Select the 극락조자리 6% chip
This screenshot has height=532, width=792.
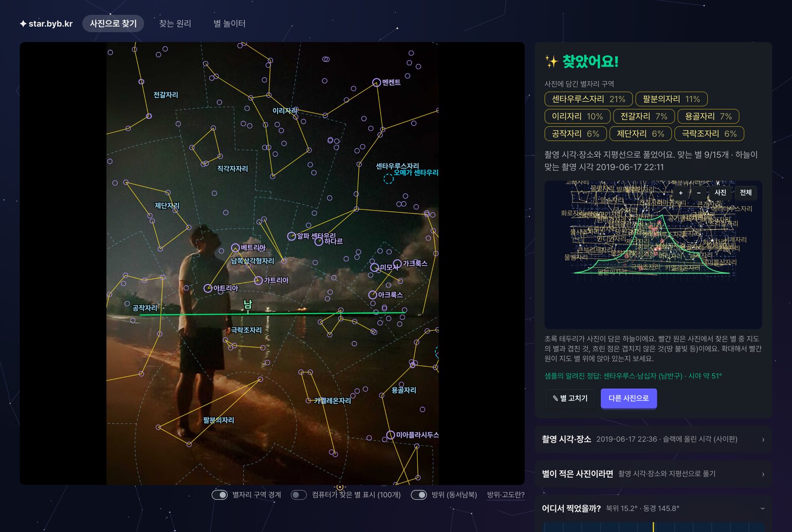709,134
